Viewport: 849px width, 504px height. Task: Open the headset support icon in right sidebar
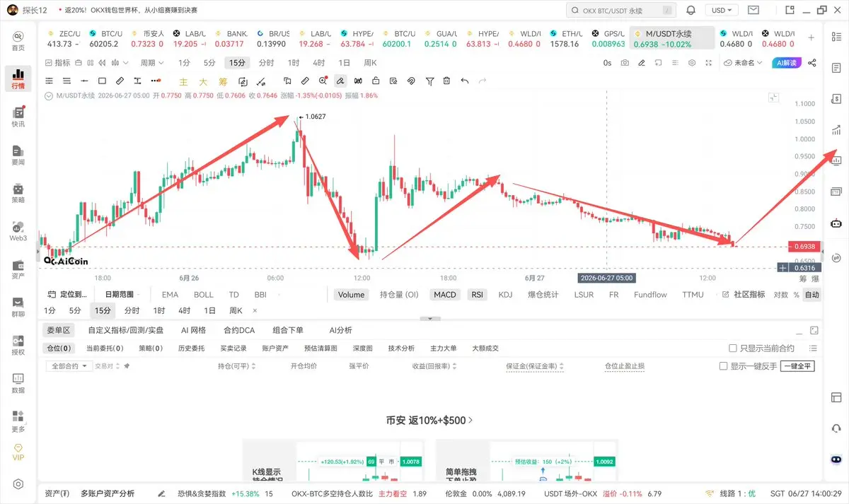click(836, 428)
